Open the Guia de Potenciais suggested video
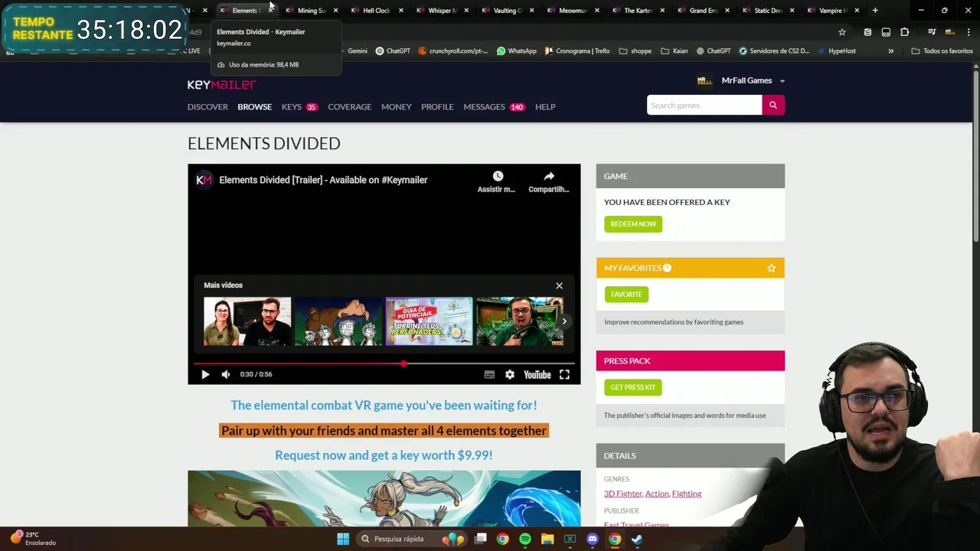Screen dimensions: 980x551 click(x=429, y=321)
